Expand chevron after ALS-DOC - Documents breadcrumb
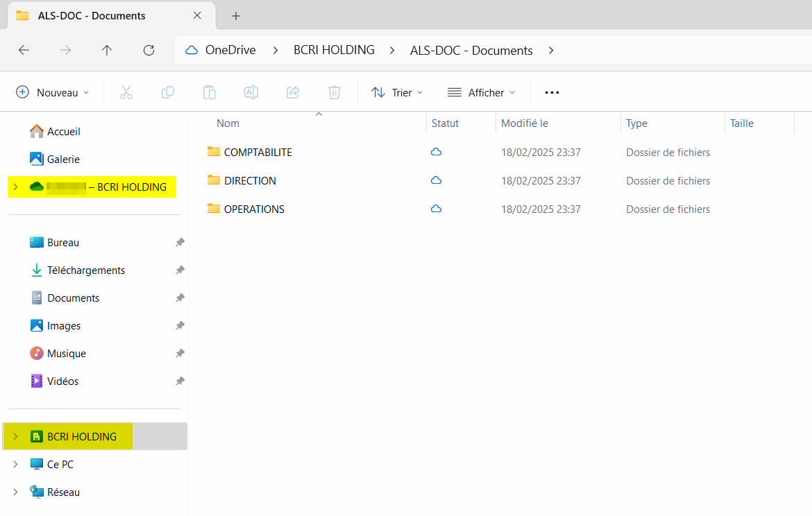The image size is (812, 516). [551, 50]
